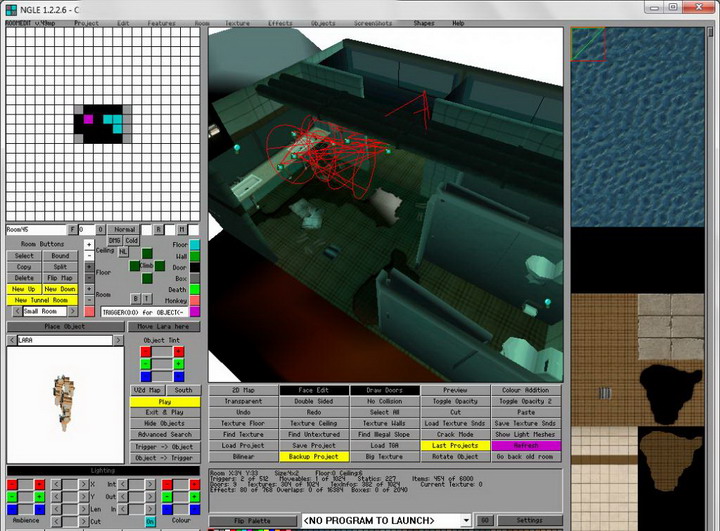Toggle Draw Doors mode

(x=385, y=390)
